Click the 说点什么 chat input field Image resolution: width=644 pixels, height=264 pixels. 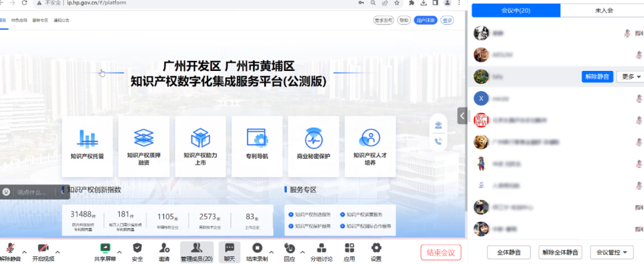(33, 192)
